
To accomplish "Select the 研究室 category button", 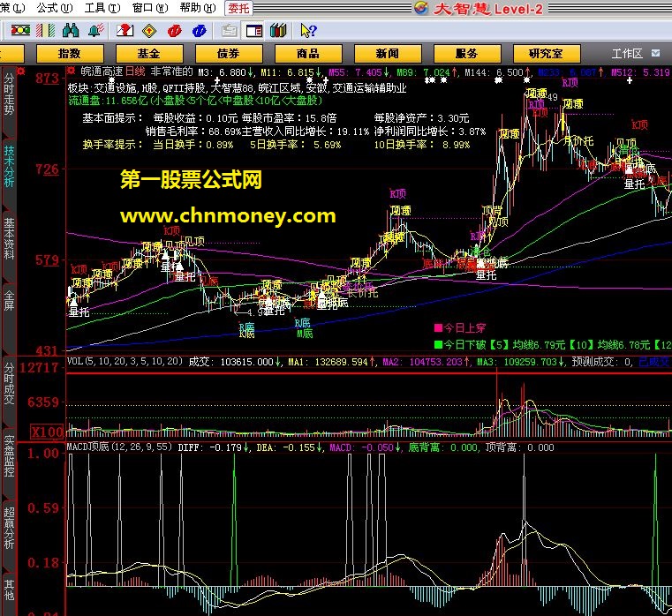I will pos(547,54).
